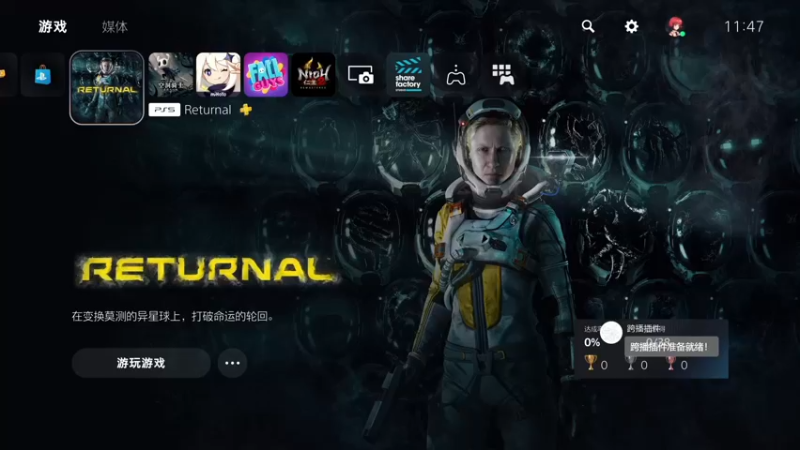The height and width of the screenshot is (450, 800).
Task: Open the Media Gallery camera icon
Action: [361, 75]
